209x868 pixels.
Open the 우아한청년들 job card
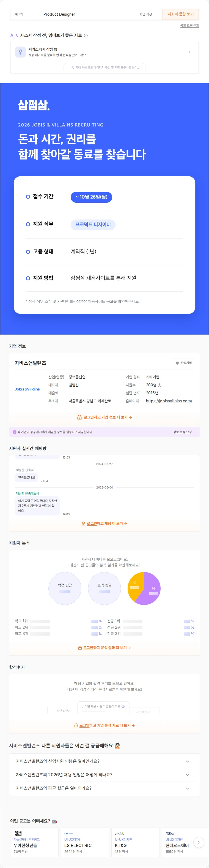point(34,842)
